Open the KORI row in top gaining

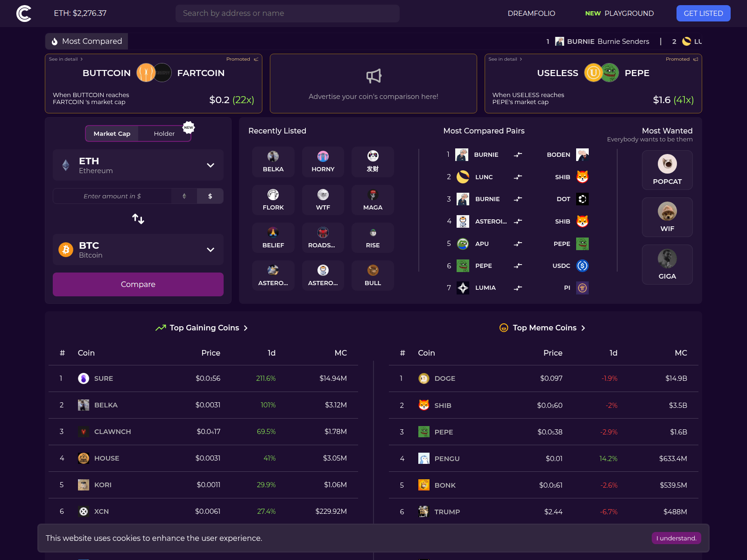click(x=203, y=485)
